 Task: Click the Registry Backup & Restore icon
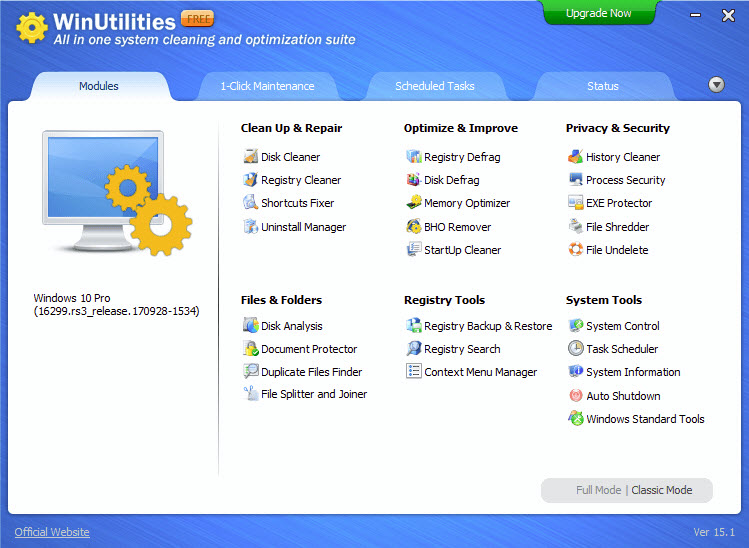tap(414, 325)
